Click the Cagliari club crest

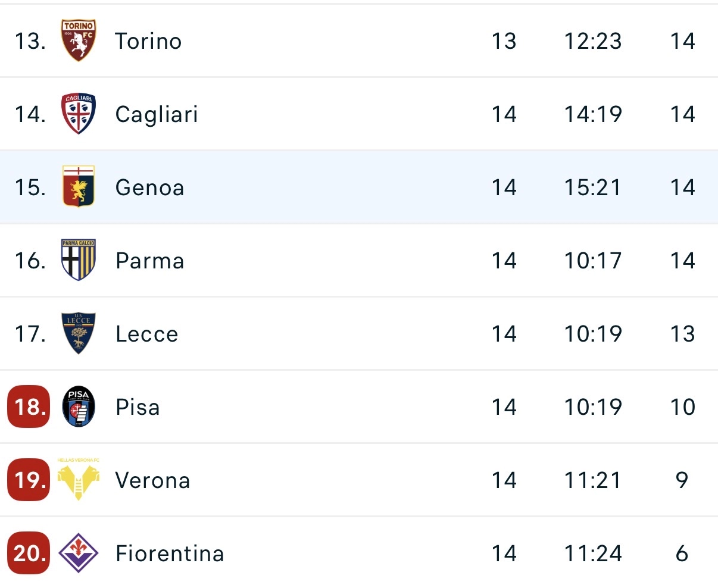(79, 114)
